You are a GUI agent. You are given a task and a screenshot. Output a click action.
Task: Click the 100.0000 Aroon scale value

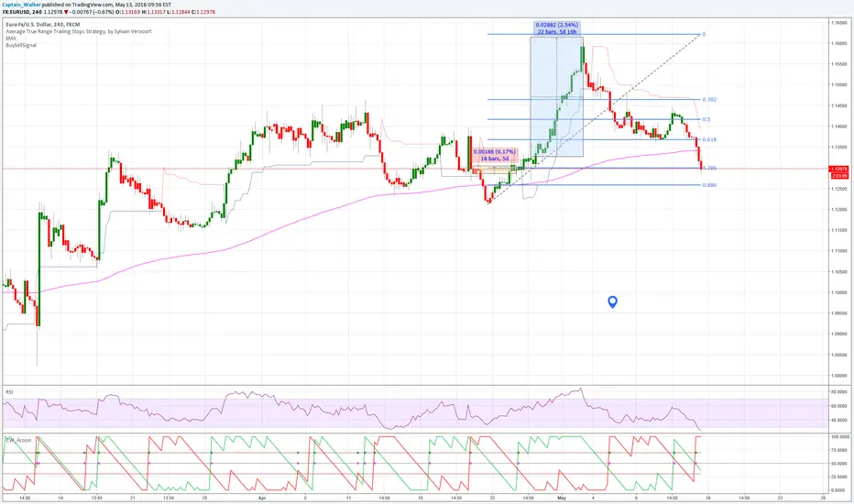pyautogui.click(x=838, y=437)
